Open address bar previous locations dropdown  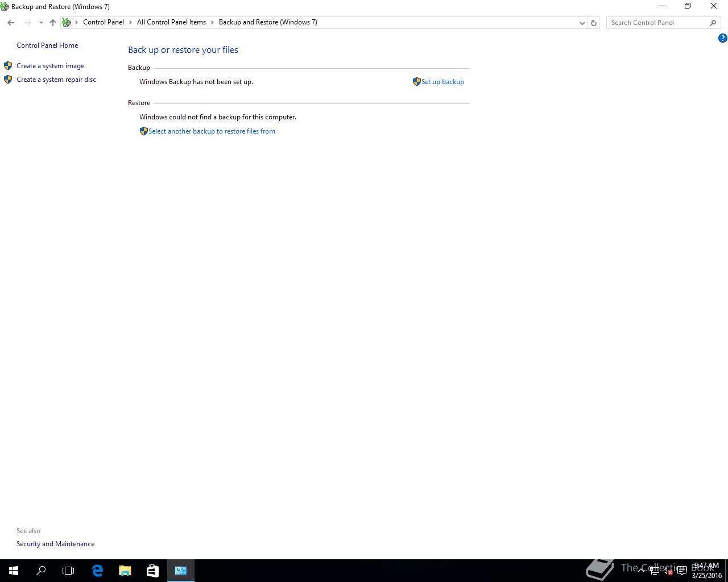(x=582, y=23)
